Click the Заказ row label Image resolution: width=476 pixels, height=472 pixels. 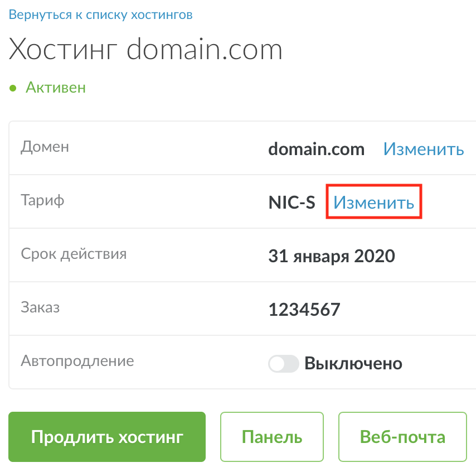[x=40, y=307]
